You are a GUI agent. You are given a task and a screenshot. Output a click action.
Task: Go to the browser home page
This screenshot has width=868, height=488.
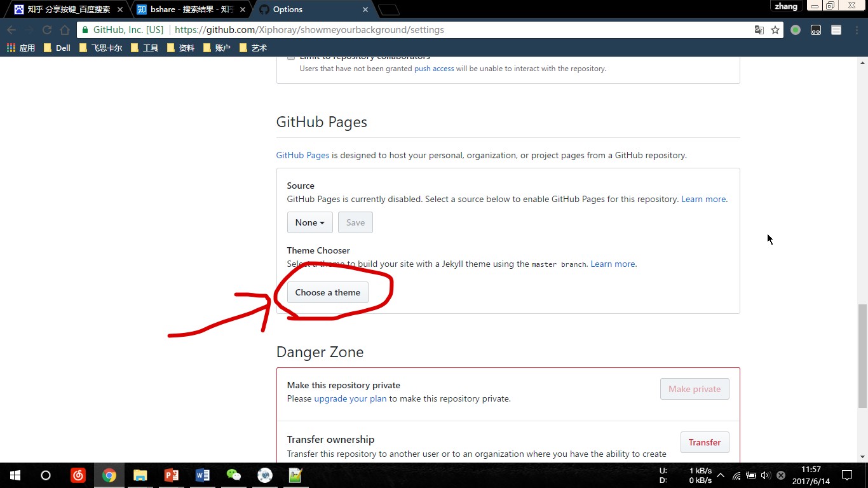tap(65, 30)
